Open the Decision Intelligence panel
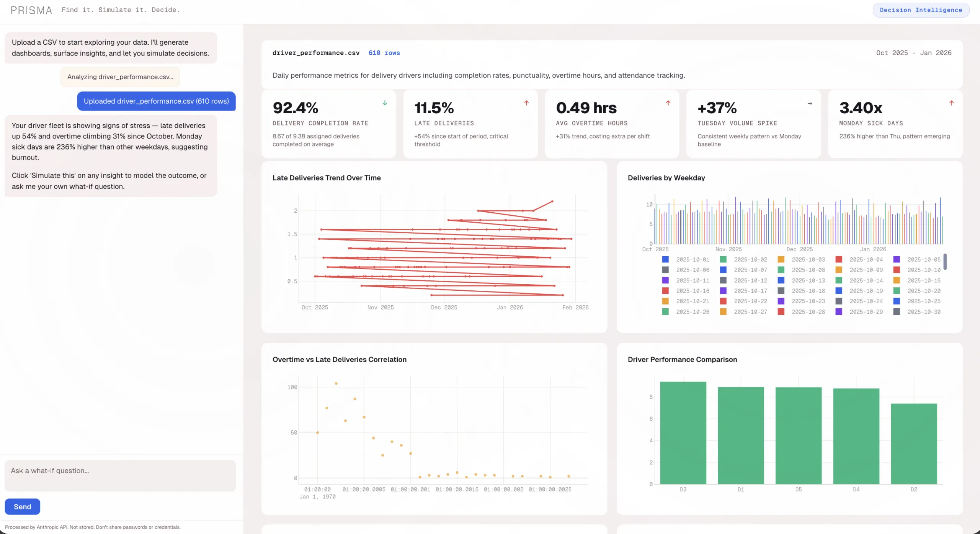Viewport: 980px width, 534px height. [x=921, y=10]
